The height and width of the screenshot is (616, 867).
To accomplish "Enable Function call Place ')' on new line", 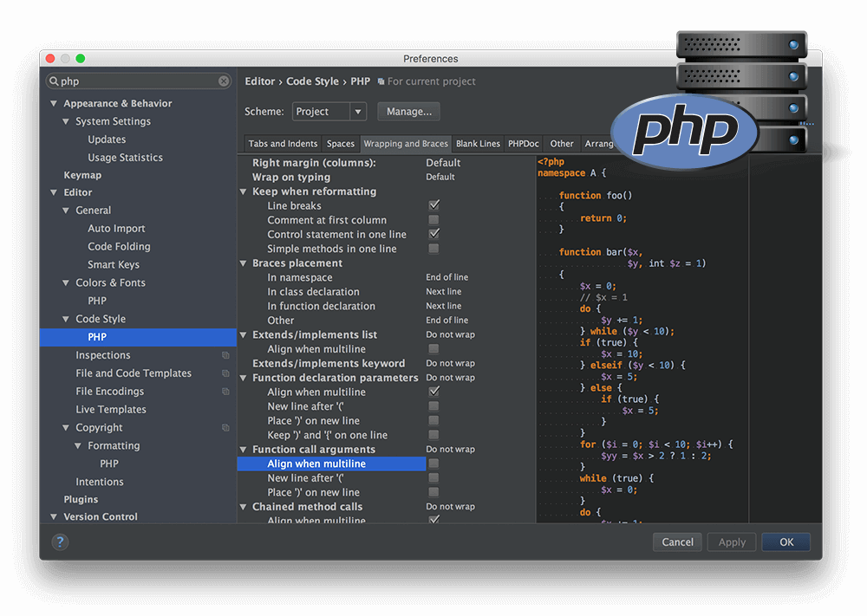I will pyautogui.click(x=434, y=492).
